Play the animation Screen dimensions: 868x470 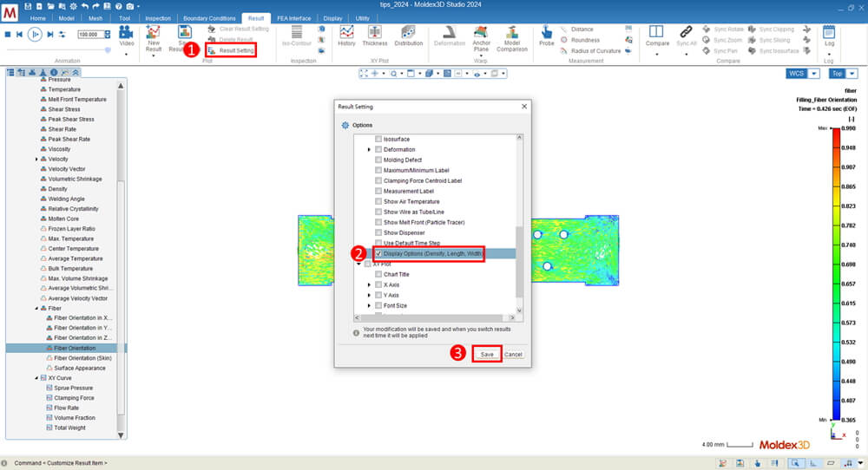[x=35, y=35]
